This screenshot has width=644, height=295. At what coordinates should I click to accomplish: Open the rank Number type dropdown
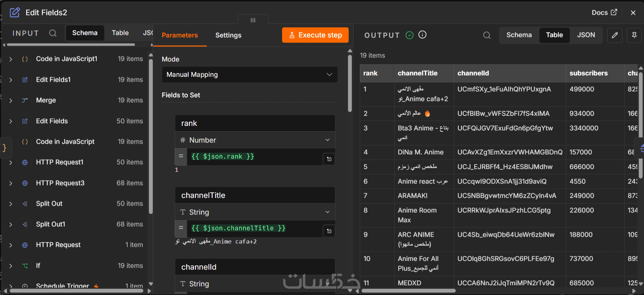click(x=255, y=140)
